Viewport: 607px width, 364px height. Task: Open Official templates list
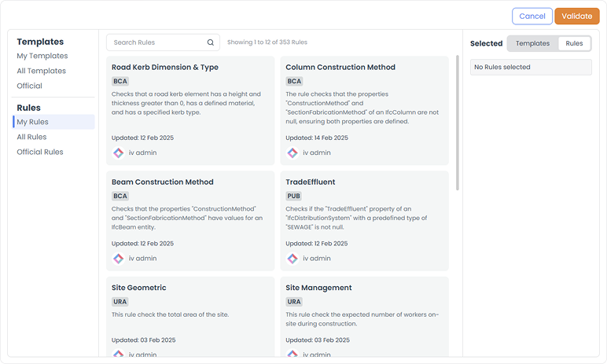click(x=30, y=86)
